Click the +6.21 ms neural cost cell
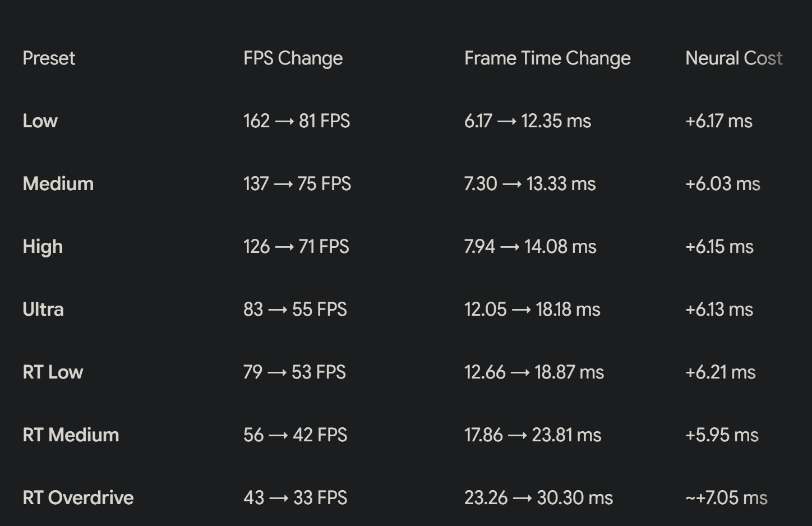The height and width of the screenshot is (526, 812). click(x=721, y=372)
